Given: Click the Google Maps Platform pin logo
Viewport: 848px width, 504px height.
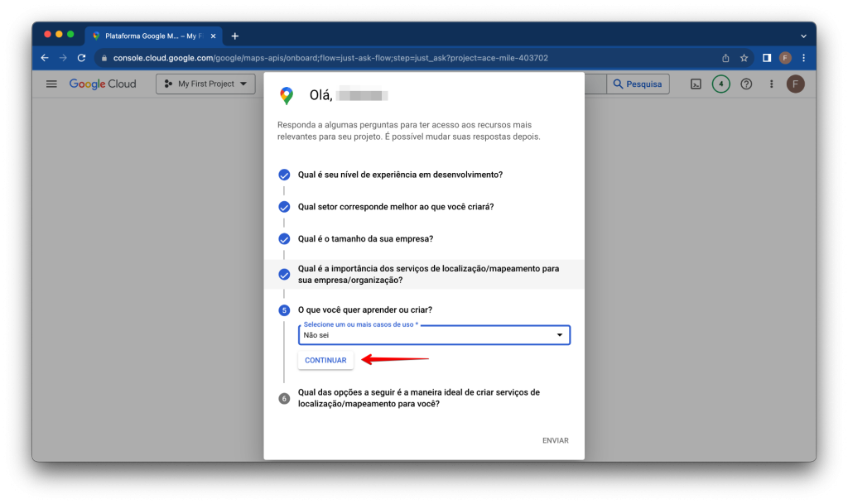Looking at the screenshot, I should tap(287, 96).
